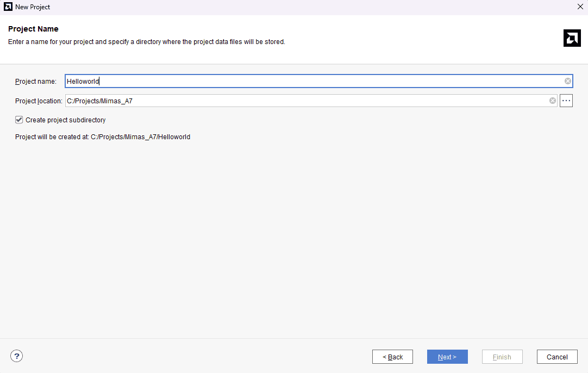Click the AMD logo in the header
The height and width of the screenshot is (373, 588).
point(572,38)
